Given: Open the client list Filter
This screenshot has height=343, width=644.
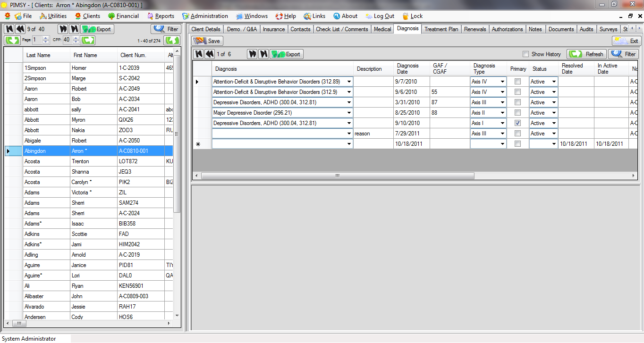Looking at the screenshot, I should click(x=166, y=29).
